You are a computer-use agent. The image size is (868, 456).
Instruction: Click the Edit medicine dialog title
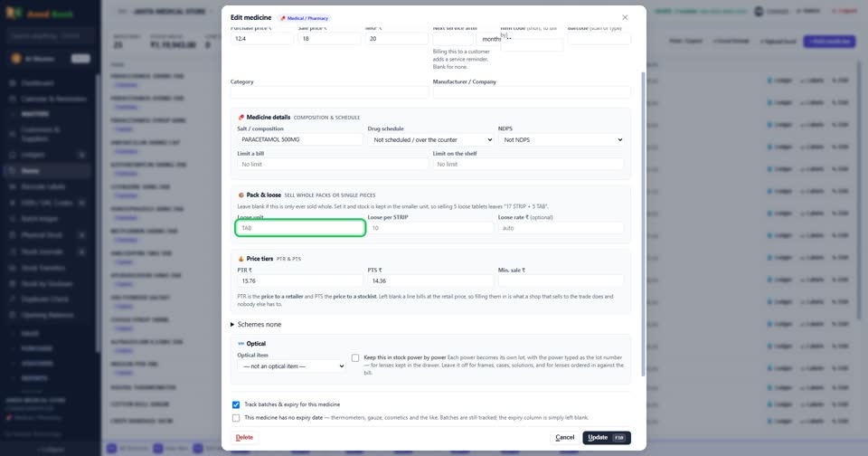pos(250,18)
